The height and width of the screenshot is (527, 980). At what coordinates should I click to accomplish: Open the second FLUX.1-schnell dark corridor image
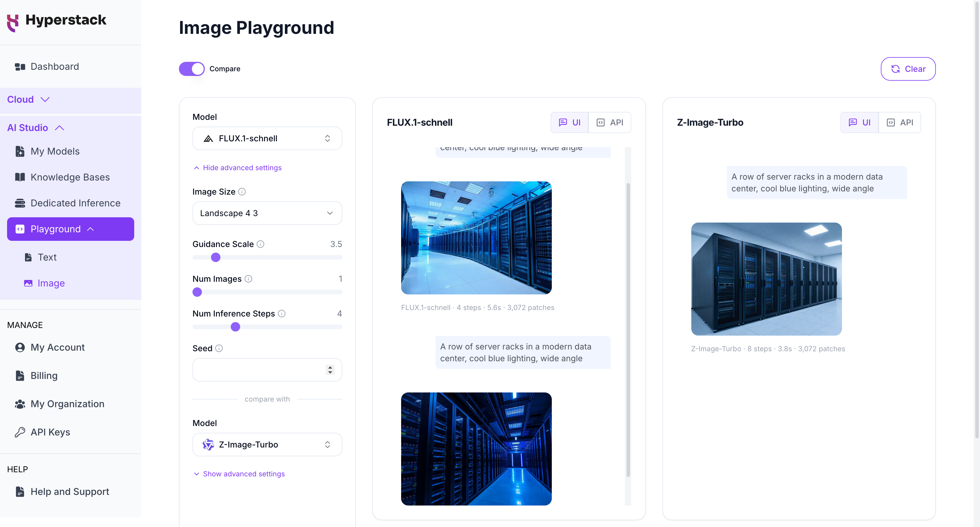pos(476,449)
